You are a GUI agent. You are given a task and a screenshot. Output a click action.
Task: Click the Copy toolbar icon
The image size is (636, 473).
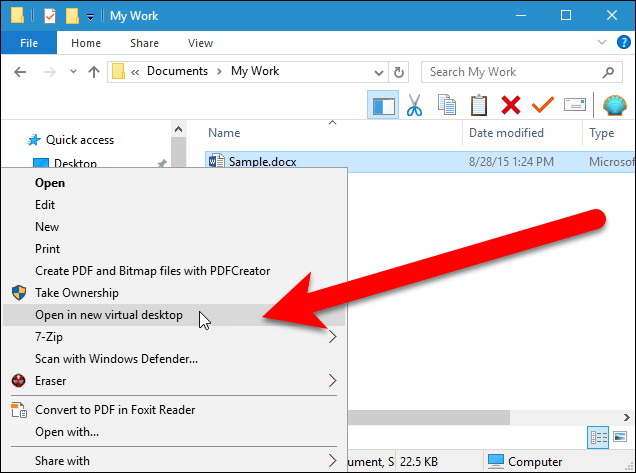click(x=447, y=105)
